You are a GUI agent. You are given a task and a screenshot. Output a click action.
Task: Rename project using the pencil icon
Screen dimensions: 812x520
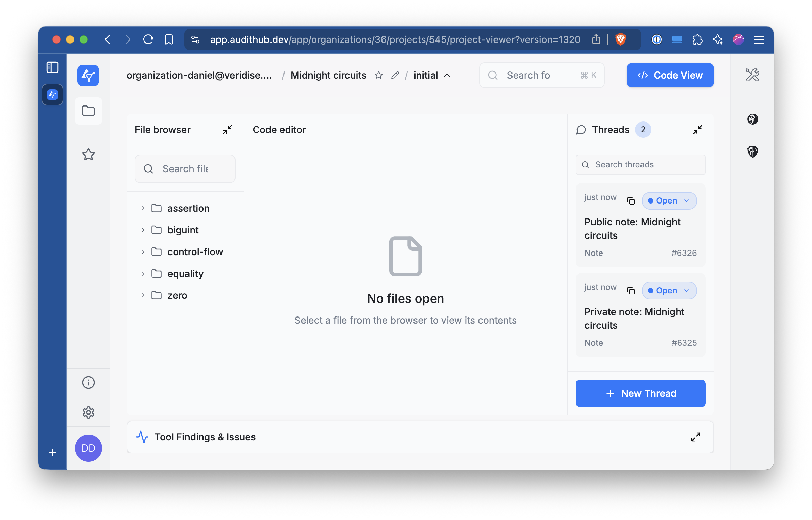pos(395,75)
